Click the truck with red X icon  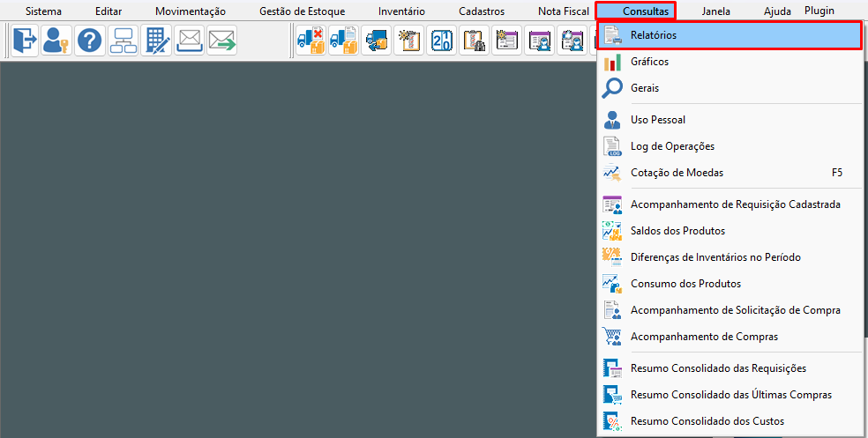(x=311, y=41)
